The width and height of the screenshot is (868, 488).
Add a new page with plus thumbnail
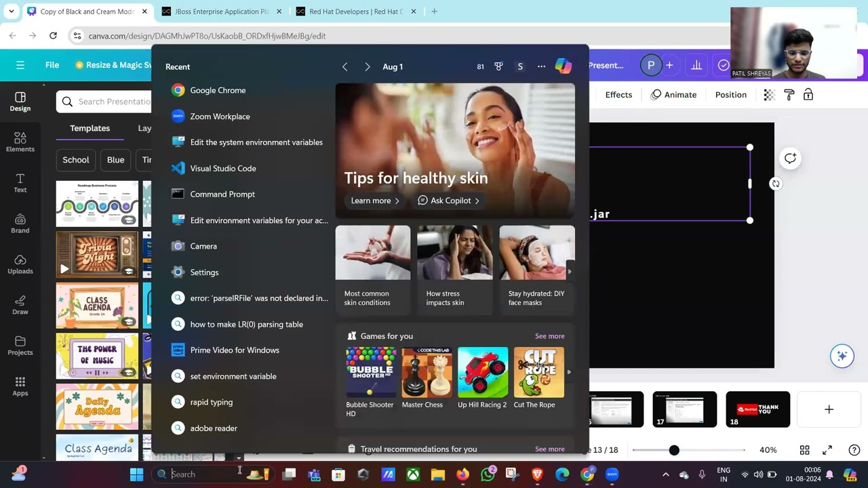829,409
